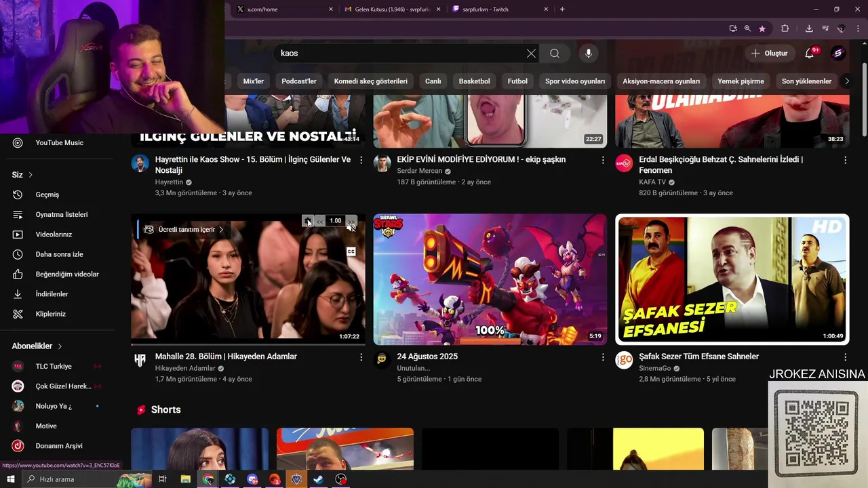Screen dimensions: 868x488
Task: Open SinemaGo channel avatar
Action: (624, 360)
